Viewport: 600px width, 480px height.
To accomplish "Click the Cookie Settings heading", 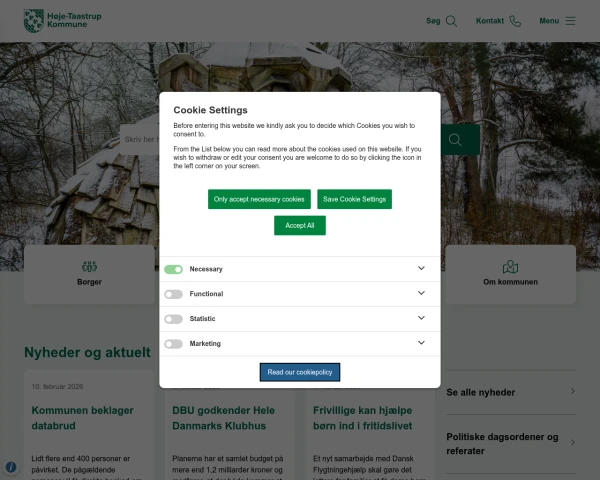I will tap(210, 110).
